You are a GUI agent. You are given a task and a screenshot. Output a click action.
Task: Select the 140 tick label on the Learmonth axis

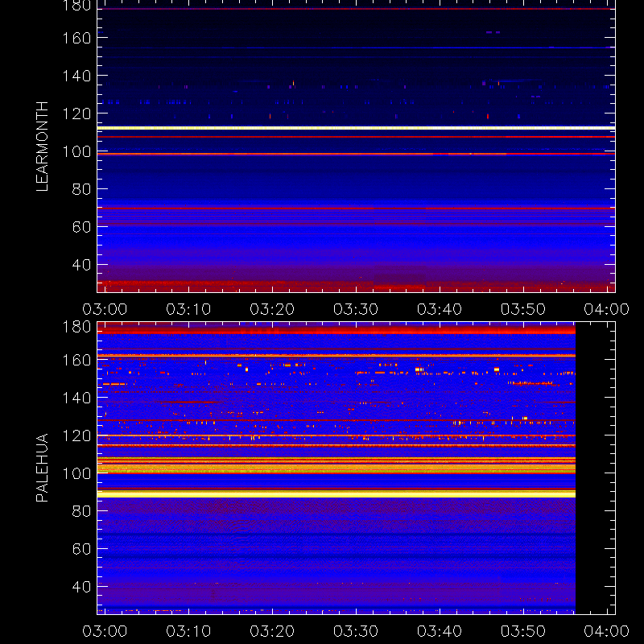click(76, 76)
